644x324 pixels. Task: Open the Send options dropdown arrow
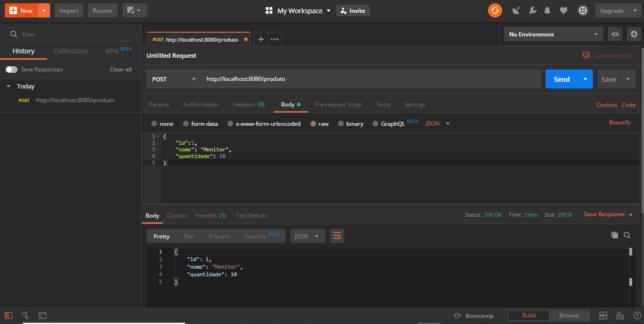coord(585,79)
